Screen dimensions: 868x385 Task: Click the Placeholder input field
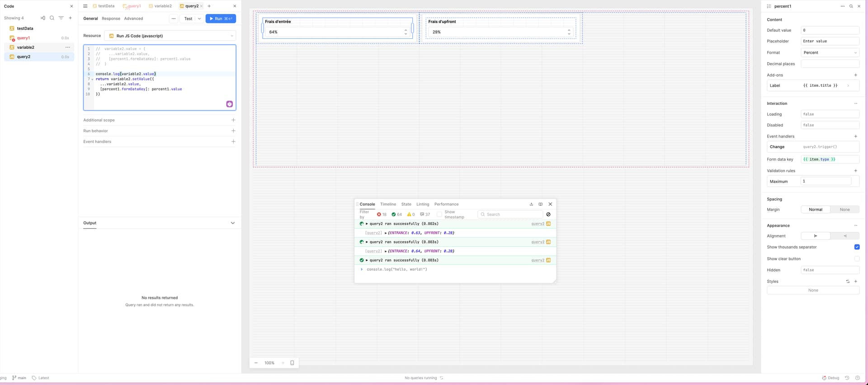830,41
